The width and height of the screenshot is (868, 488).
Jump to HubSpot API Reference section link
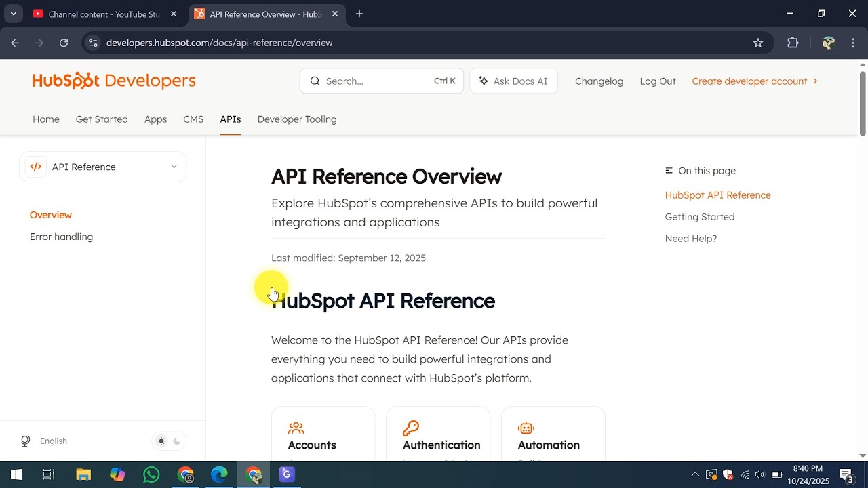(717, 195)
